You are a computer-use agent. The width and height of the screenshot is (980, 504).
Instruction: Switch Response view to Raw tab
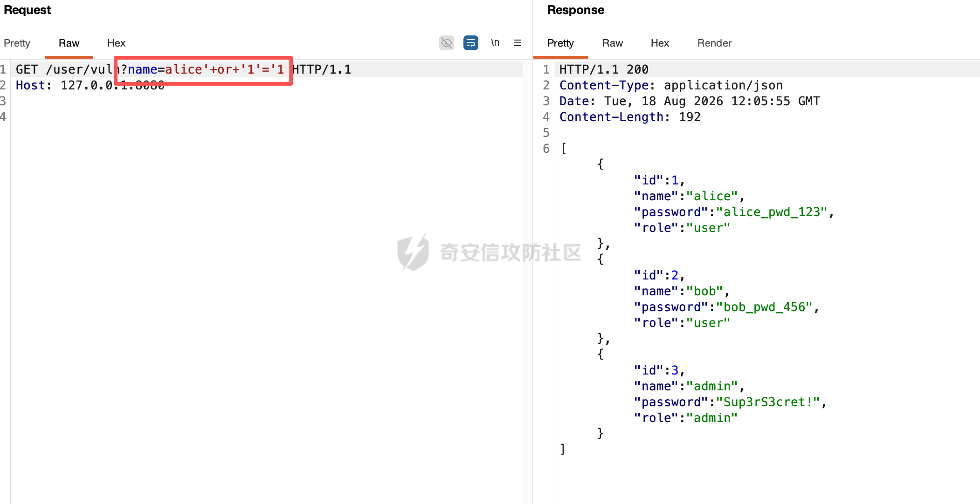613,43
